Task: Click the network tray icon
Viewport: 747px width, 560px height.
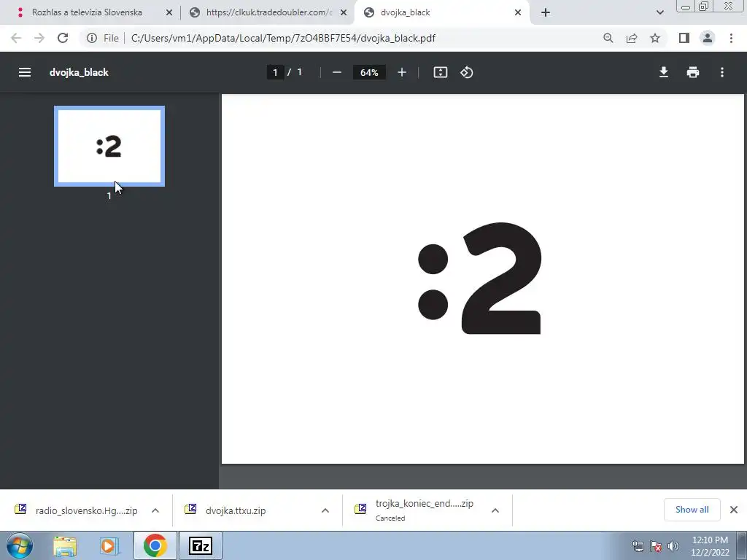Action: 638,546
